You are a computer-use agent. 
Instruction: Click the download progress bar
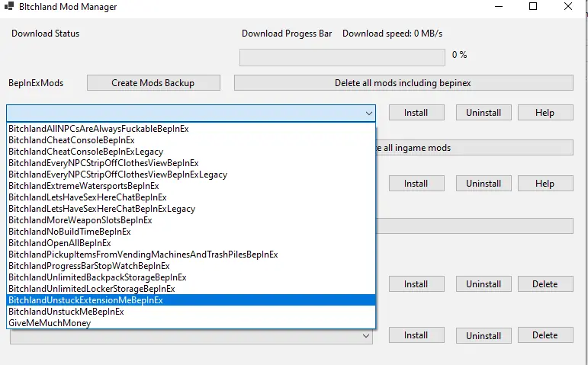click(342, 57)
